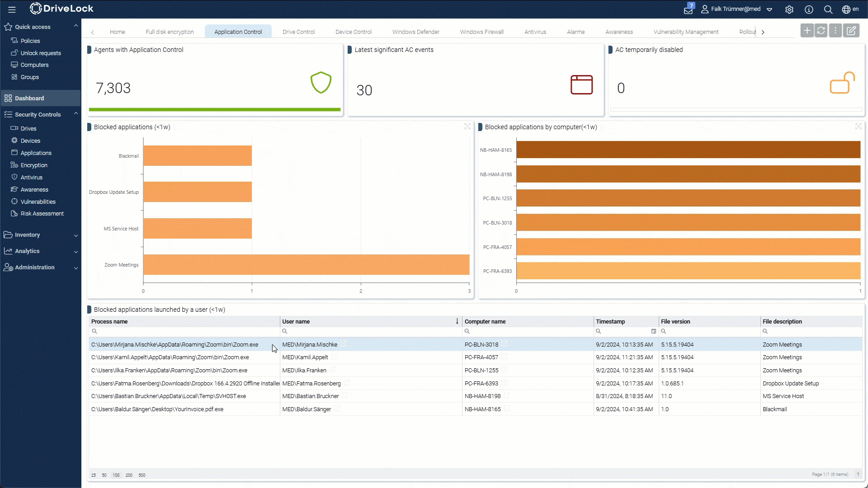
Task: Expand the Blocked applications chart to fullscreen
Action: tap(467, 127)
